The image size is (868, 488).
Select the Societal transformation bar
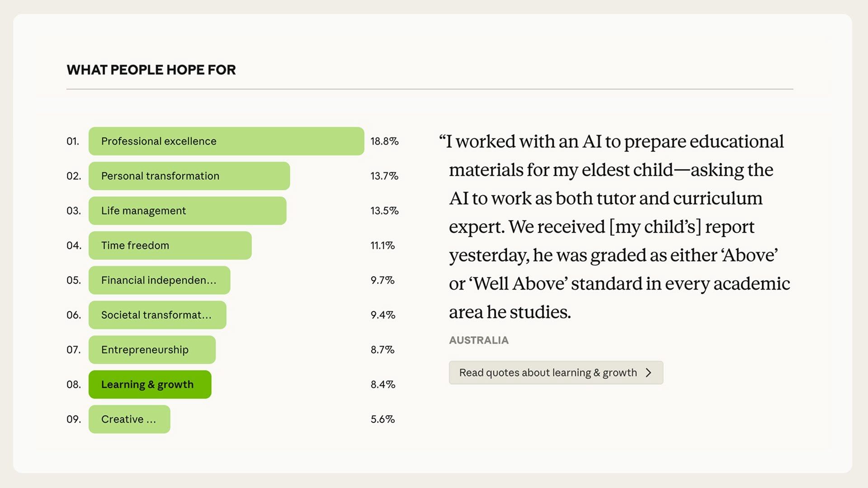pyautogui.click(x=157, y=315)
